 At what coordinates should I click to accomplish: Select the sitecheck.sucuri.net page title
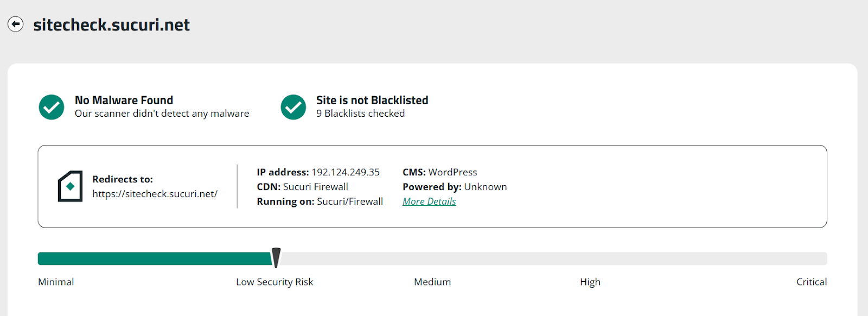point(111,24)
